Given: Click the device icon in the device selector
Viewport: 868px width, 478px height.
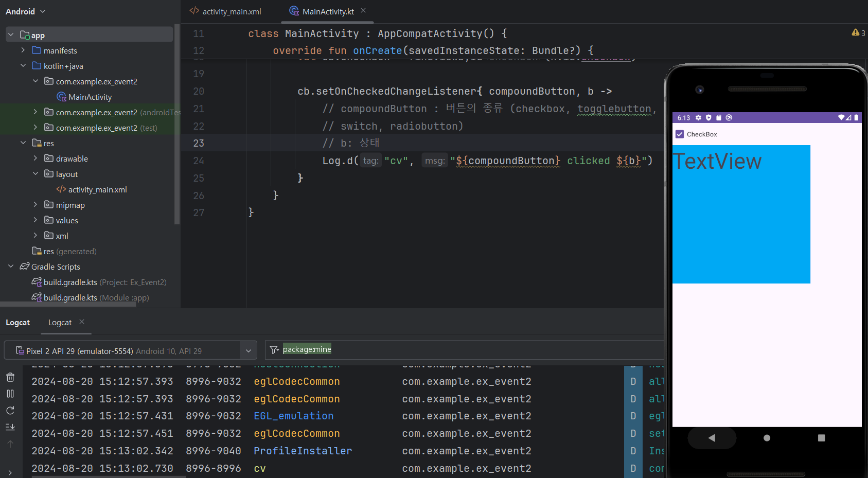Looking at the screenshot, I should point(20,350).
